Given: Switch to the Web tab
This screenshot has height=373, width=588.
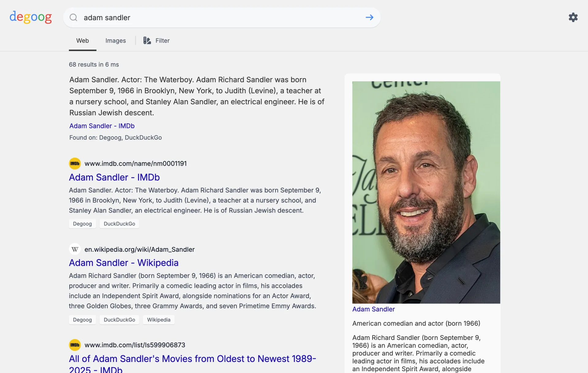Looking at the screenshot, I should click(82, 40).
